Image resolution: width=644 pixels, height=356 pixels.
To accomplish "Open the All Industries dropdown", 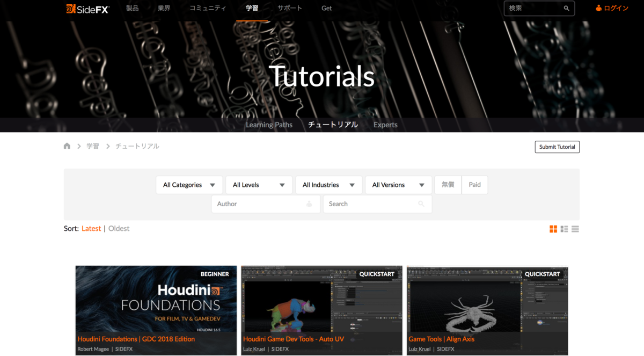I will [329, 185].
